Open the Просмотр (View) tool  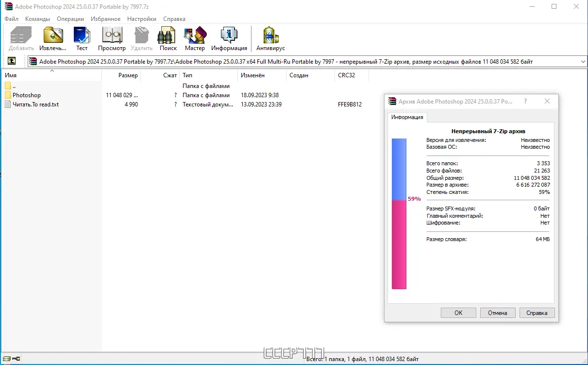click(112, 36)
